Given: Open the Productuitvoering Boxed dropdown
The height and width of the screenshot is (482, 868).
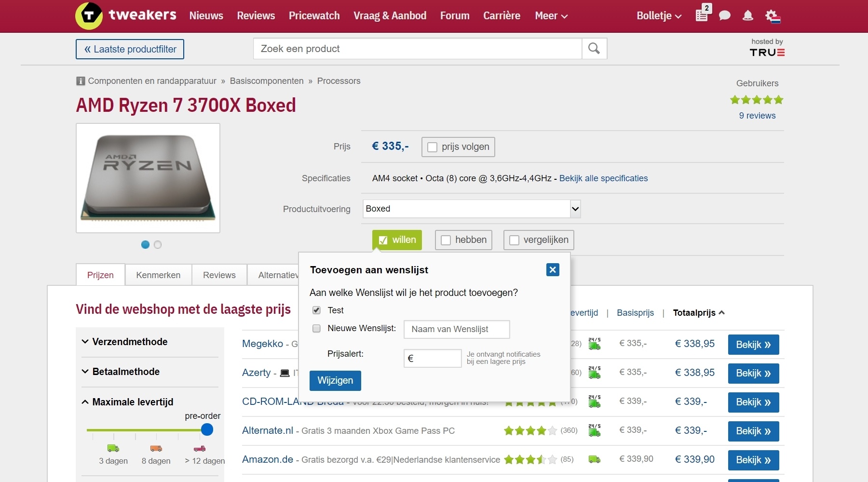Looking at the screenshot, I should pos(472,209).
